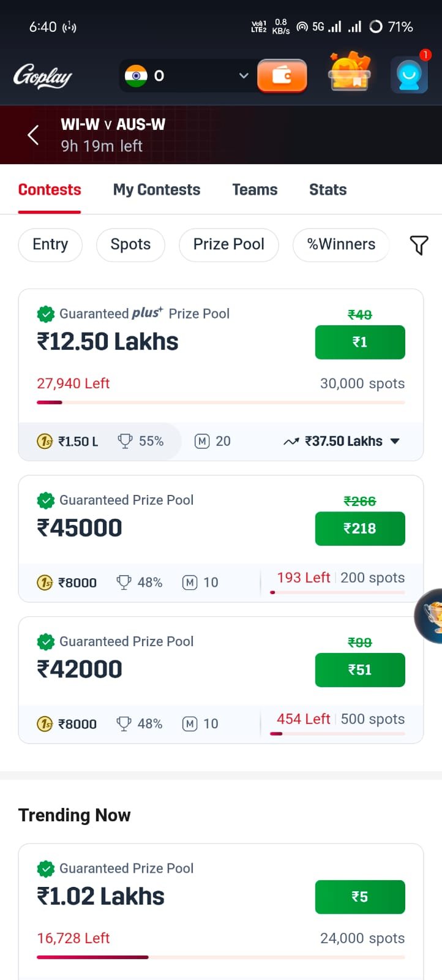This screenshot has height=980, width=442.
Task: Open the rewards treasure chest icon
Action: tap(350, 74)
